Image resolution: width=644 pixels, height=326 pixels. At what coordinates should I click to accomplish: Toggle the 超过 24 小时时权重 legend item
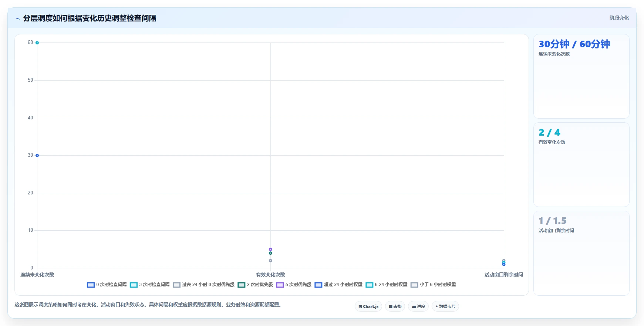click(x=338, y=285)
